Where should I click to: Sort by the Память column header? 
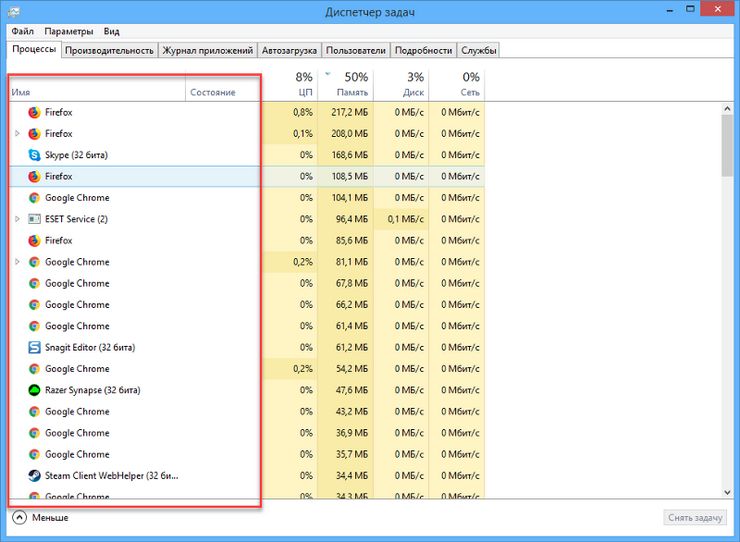(345, 85)
